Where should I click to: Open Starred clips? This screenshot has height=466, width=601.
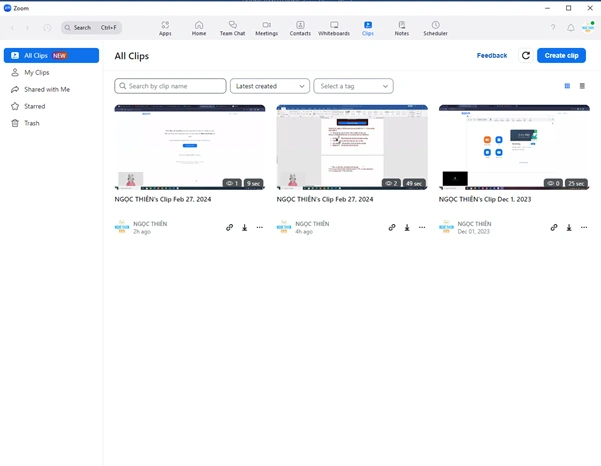(51, 106)
